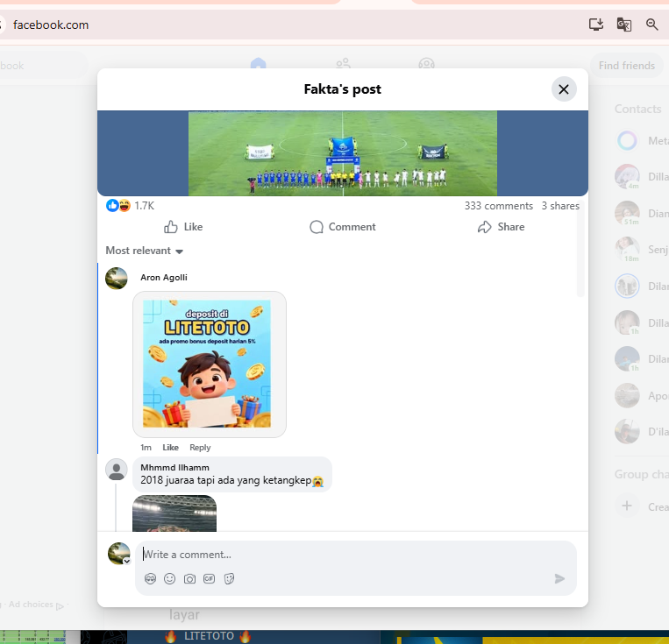Click the browser zoom magnifier icon

tap(652, 25)
